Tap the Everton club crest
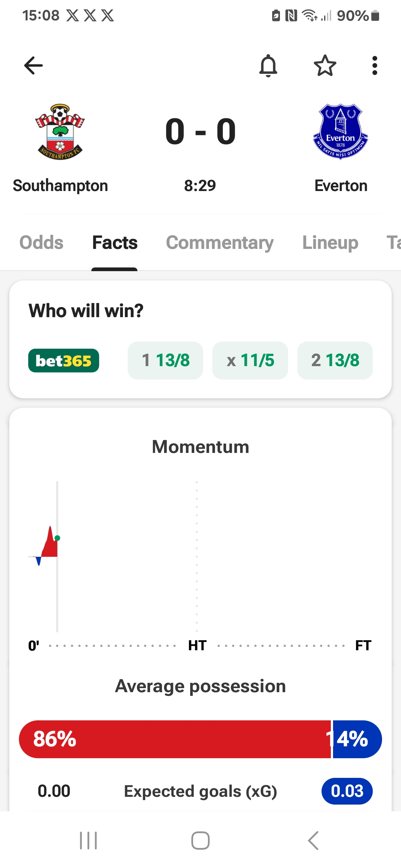 (340, 132)
